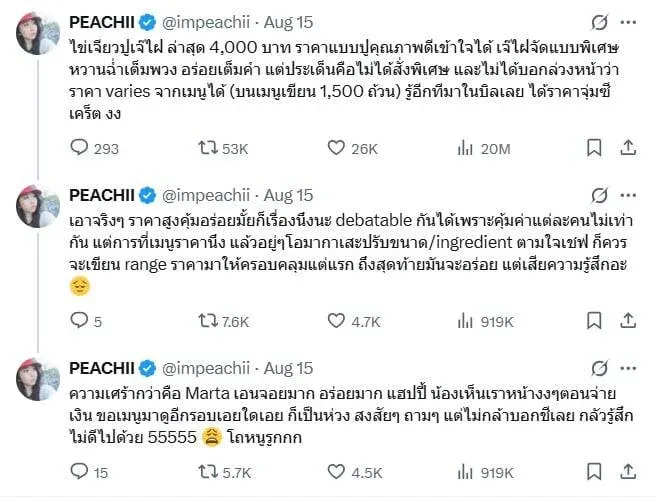This screenshot has height=502, width=656.
Task: Click PEACHII avatar on the first tweet
Action: tap(38, 35)
